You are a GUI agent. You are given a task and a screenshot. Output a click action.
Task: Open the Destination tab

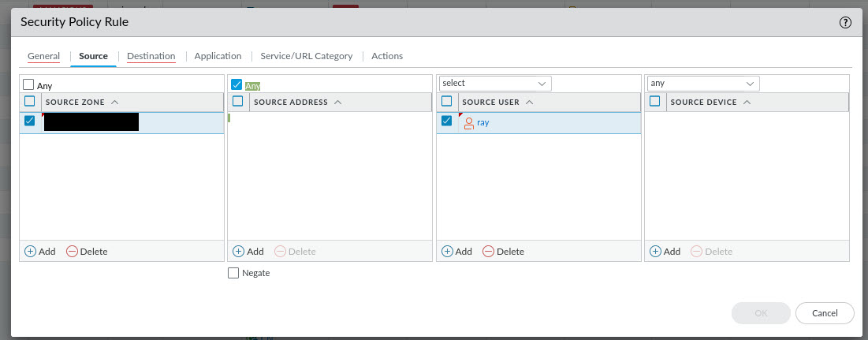tap(151, 56)
